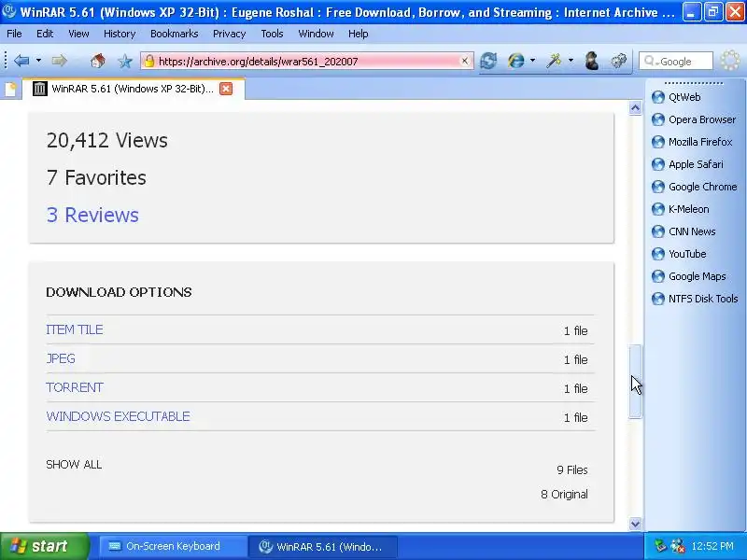This screenshot has height=560, width=747.
Task: Open the JPEG download option
Action: click(61, 358)
